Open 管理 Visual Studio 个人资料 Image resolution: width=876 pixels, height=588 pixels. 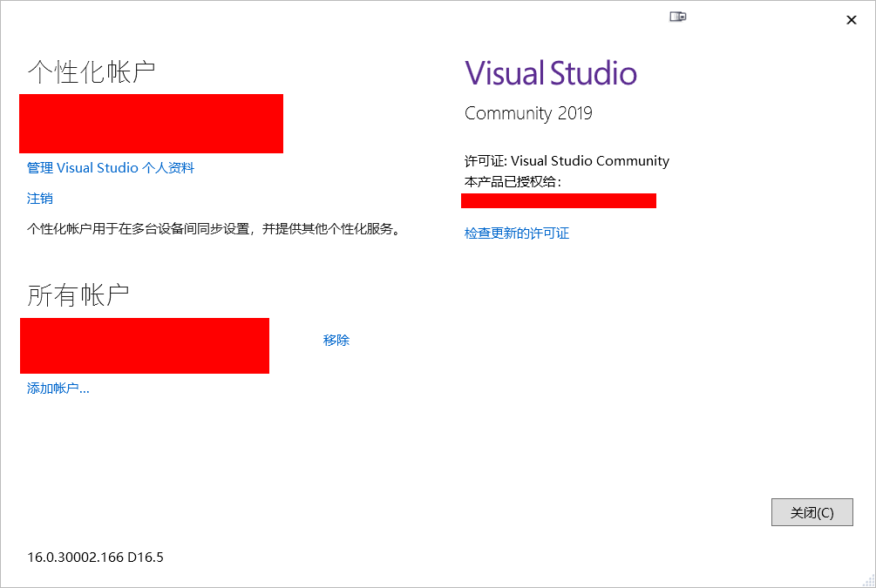(109, 167)
